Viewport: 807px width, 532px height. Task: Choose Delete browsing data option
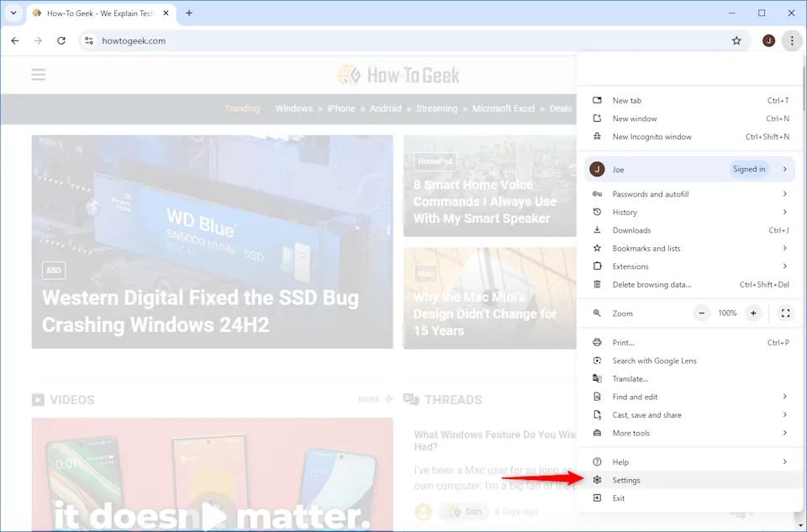point(651,285)
